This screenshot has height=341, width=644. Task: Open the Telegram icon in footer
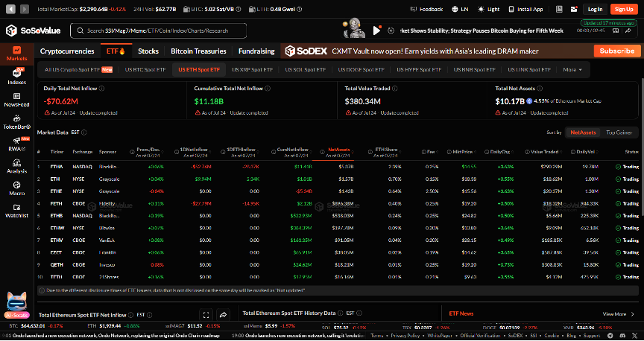coord(610,335)
